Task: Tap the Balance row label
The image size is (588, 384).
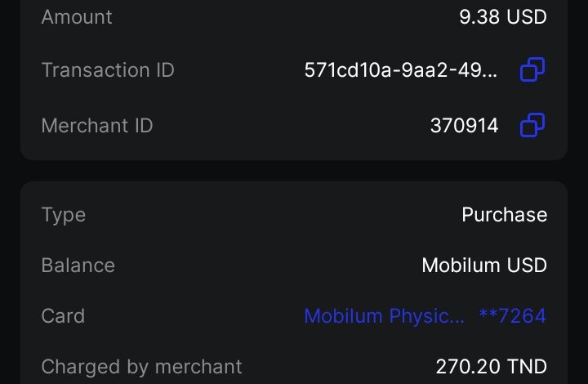Action: 78,266
